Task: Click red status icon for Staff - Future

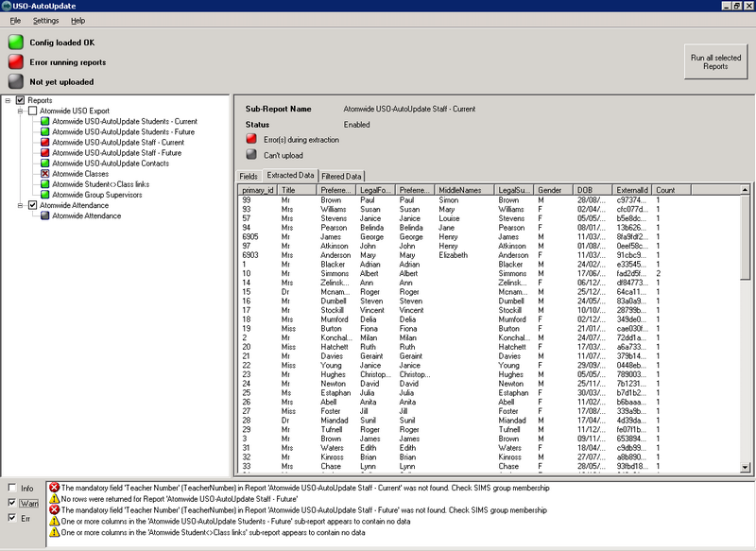Action: click(x=44, y=153)
